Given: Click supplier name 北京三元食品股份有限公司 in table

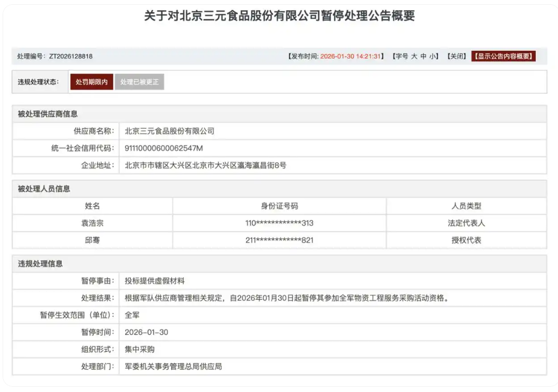Looking at the screenshot, I should coord(170,131).
